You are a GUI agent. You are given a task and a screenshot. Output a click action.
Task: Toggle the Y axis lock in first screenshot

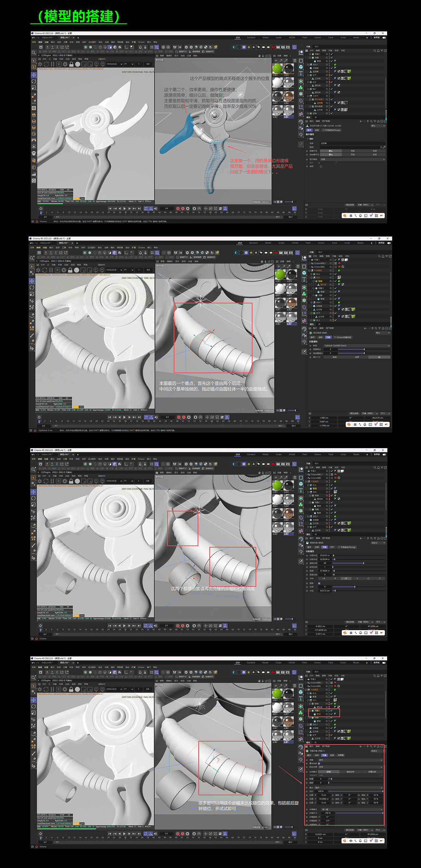(53, 47)
